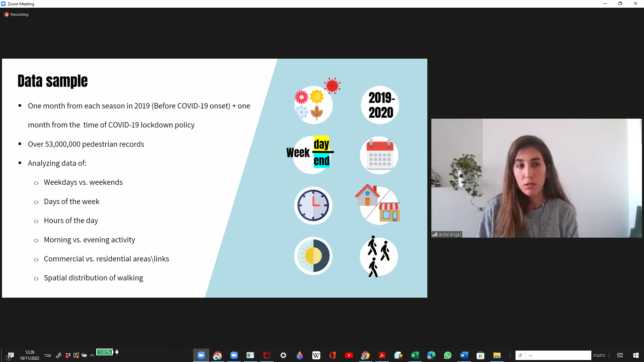Click the address toolbar refresh button

(x=520, y=355)
